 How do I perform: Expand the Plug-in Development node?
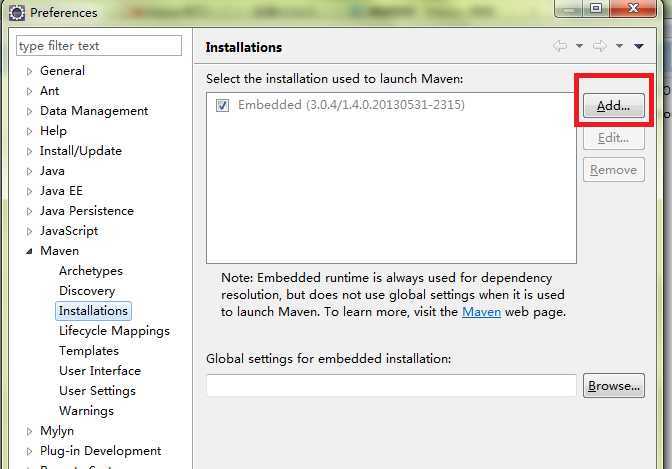29,451
